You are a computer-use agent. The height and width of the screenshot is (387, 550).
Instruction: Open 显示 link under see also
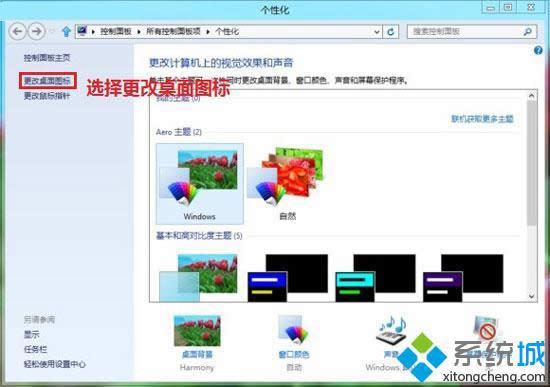(x=32, y=334)
